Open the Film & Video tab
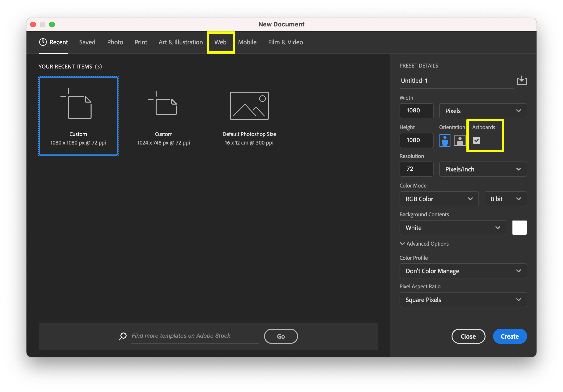 click(286, 42)
